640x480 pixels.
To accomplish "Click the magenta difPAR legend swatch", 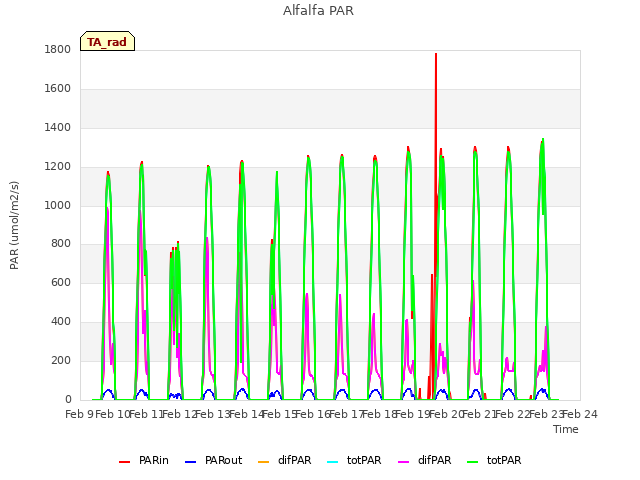I will pos(404,462).
